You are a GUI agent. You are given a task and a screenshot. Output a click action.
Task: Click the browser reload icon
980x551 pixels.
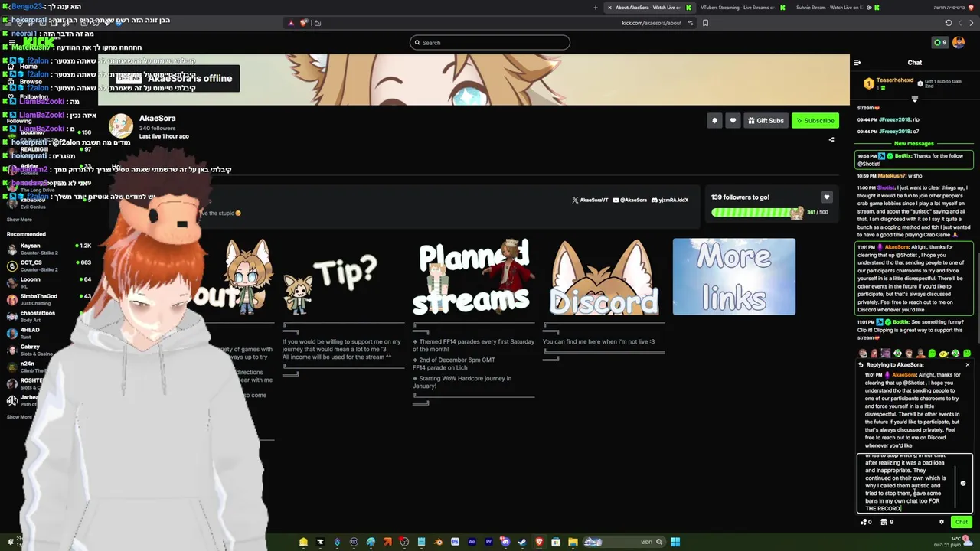[x=949, y=23]
